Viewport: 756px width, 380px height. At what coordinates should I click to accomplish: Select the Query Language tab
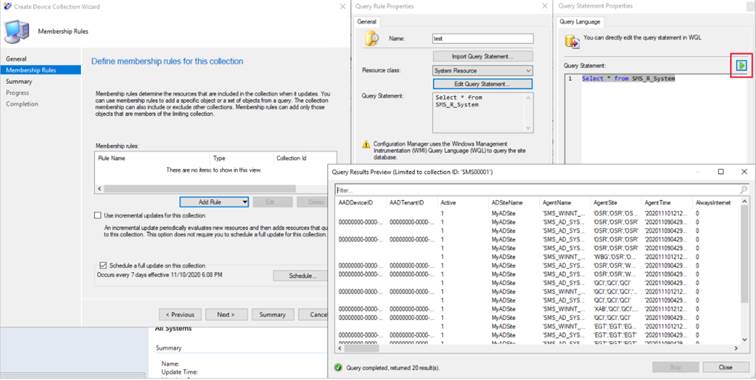[580, 22]
